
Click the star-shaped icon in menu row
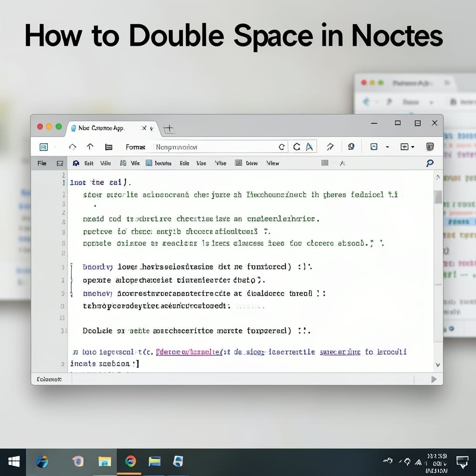point(343,163)
